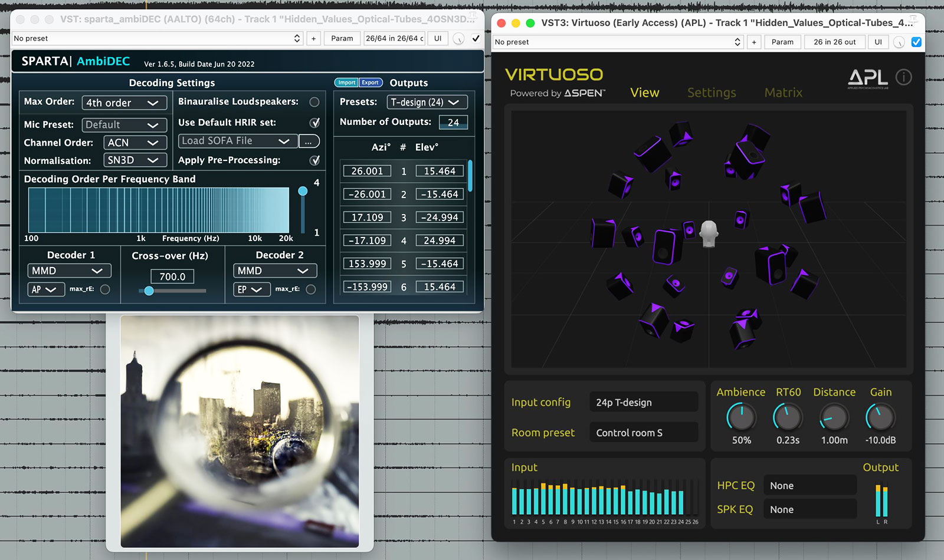Open the Presets T-design (24) dropdown
The width and height of the screenshot is (944, 560).
pos(427,102)
